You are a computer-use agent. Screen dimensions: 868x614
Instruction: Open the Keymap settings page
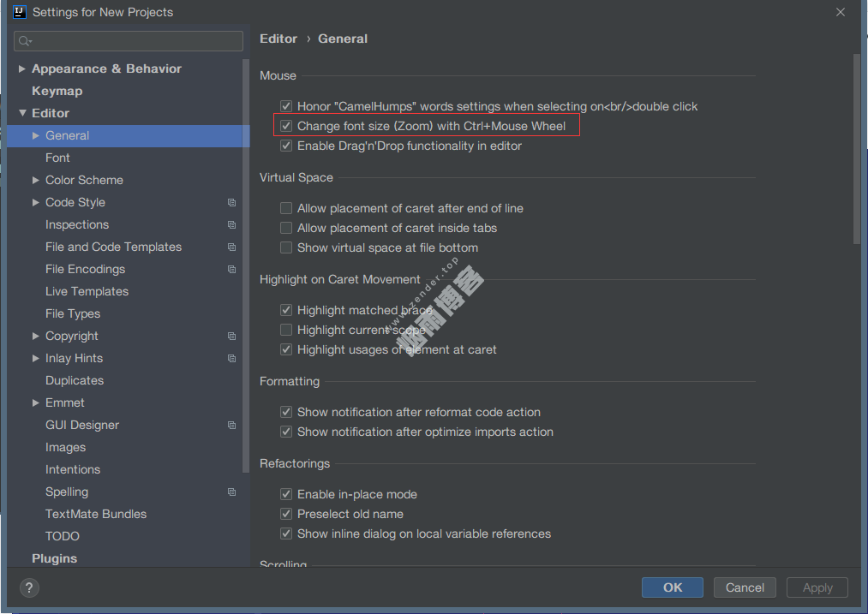(x=57, y=91)
